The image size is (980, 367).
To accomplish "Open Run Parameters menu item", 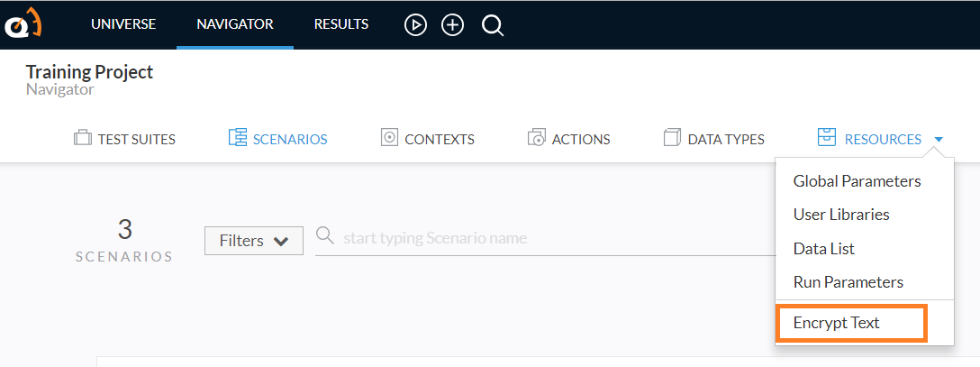I will pos(848,282).
